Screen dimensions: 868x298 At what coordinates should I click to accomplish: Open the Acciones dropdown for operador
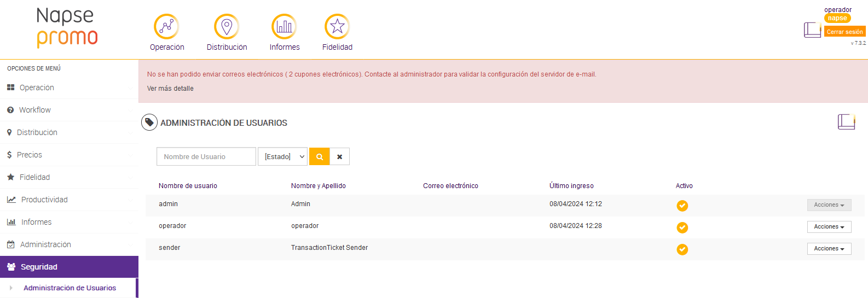[x=829, y=227]
